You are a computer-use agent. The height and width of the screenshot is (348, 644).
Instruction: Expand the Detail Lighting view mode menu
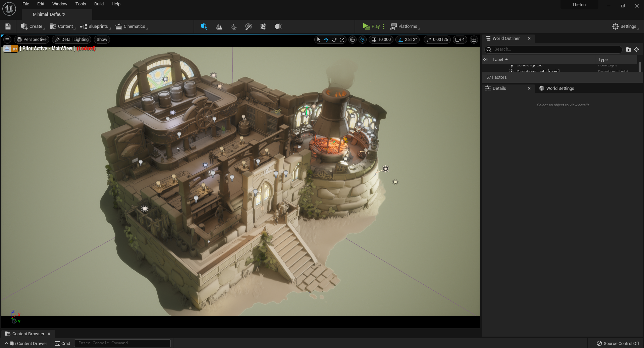click(x=72, y=40)
